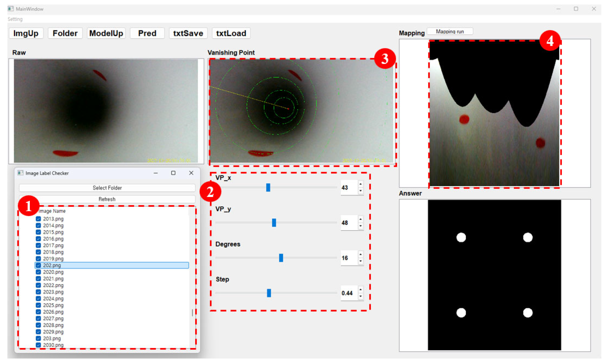
Task: Toggle the checkbox for 2020.png
Action: pos(38,272)
